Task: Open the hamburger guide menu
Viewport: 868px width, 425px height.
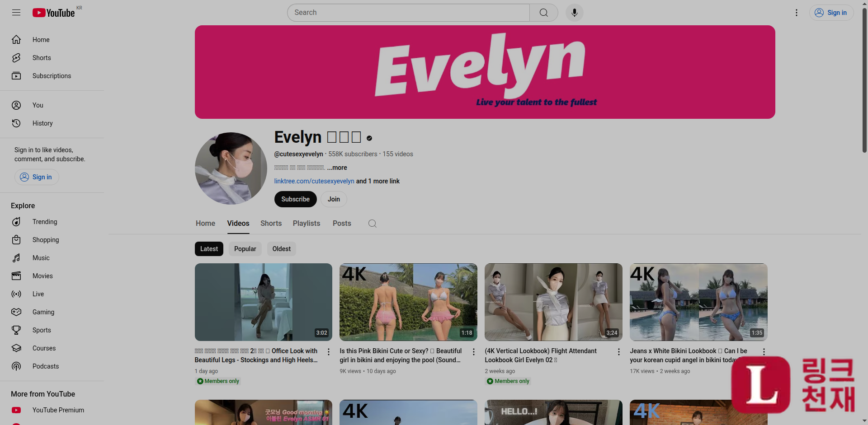Action: [x=16, y=13]
